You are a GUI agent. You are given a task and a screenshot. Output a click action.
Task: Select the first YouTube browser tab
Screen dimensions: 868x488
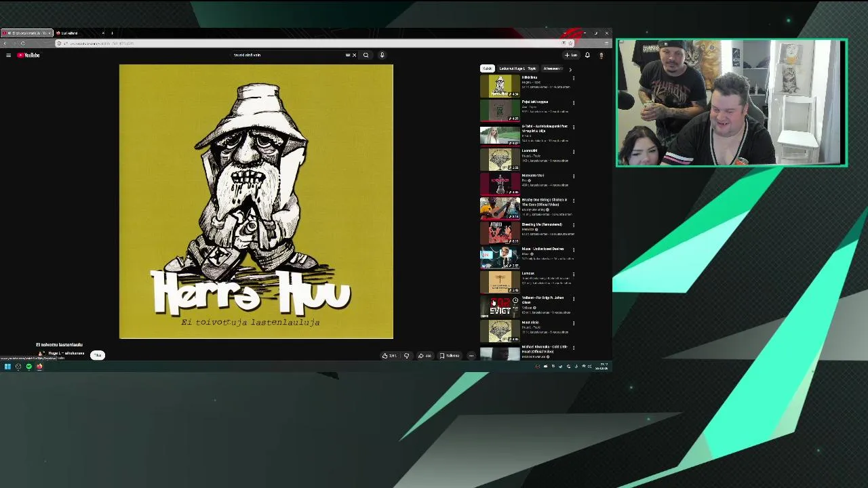coord(26,33)
